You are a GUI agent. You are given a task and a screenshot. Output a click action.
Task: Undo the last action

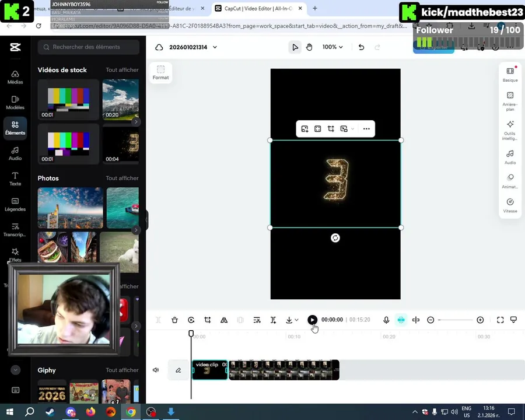(361, 47)
